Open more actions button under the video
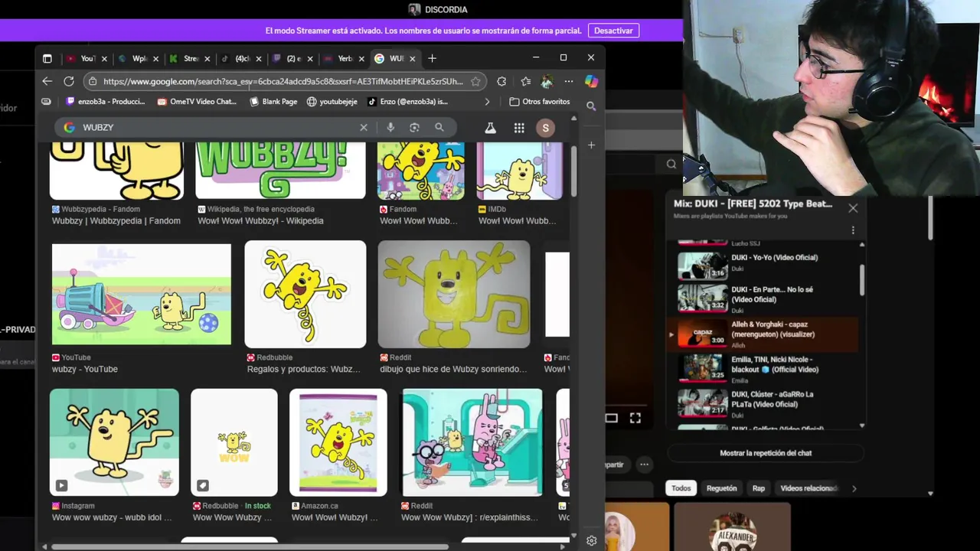The width and height of the screenshot is (980, 551). pyautogui.click(x=645, y=465)
